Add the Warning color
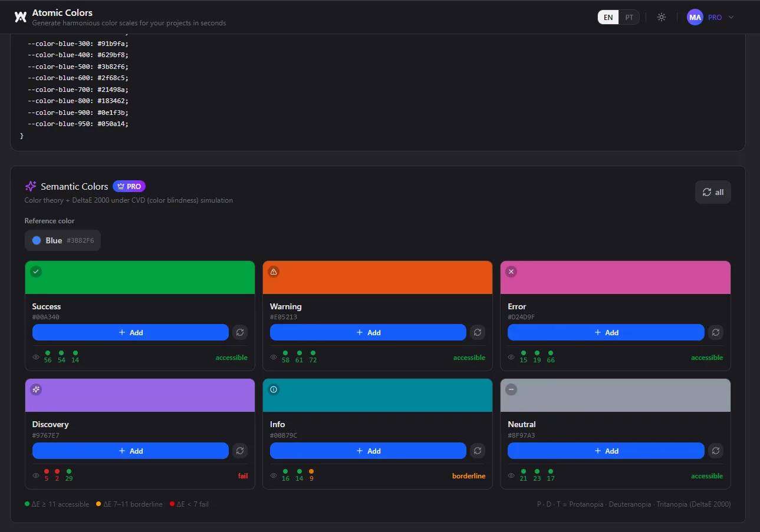The width and height of the screenshot is (760, 532). (x=368, y=332)
